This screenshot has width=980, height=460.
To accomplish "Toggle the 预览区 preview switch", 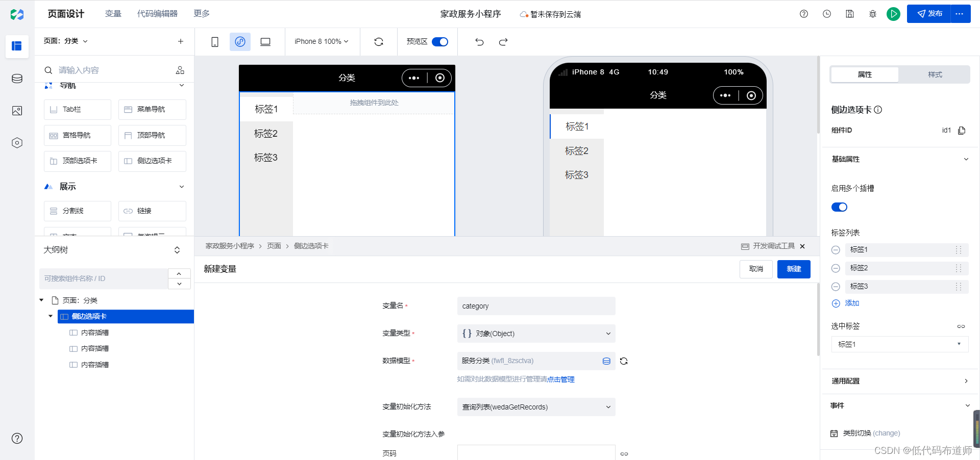I will click(440, 42).
